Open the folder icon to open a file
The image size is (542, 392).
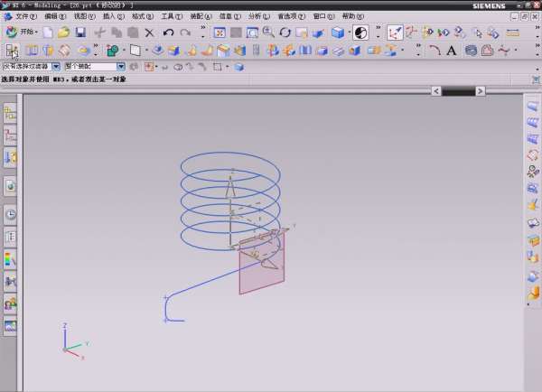click(x=63, y=33)
